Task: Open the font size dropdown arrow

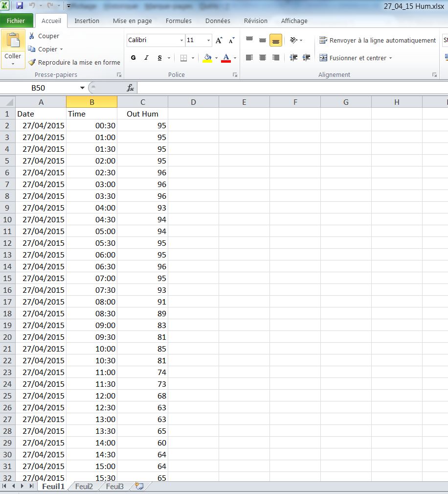Action: (x=209, y=40)
